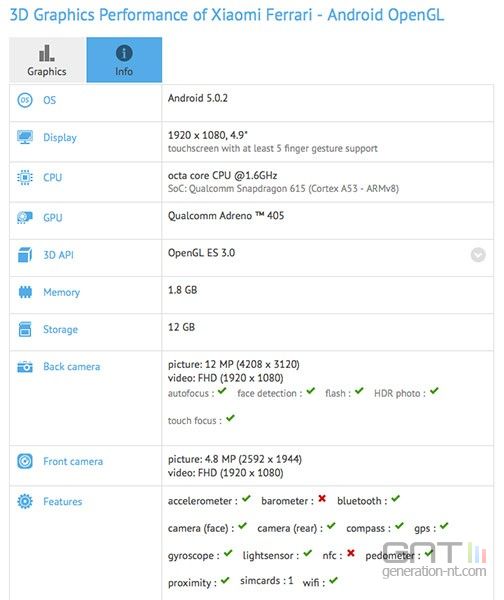
Task: Click the generation-nt.com watermark logo
Action: (x=434, y=560)
